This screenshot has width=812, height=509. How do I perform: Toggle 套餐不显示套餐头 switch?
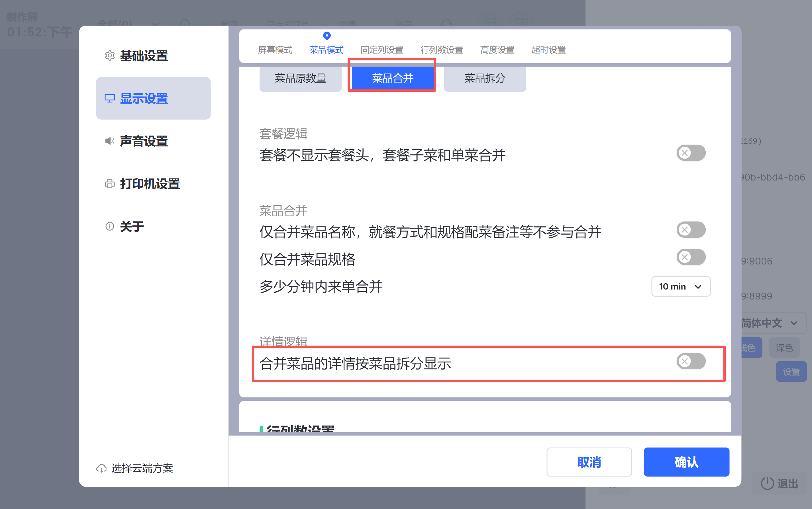[691, 153]
